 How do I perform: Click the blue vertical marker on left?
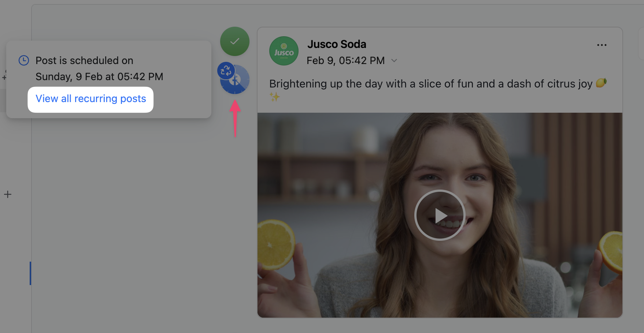pos(30,273)
